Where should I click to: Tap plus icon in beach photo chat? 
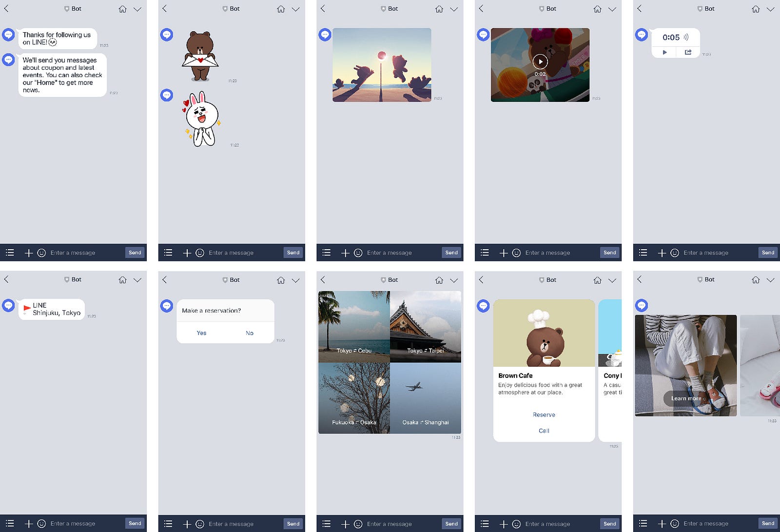(345, 253)
